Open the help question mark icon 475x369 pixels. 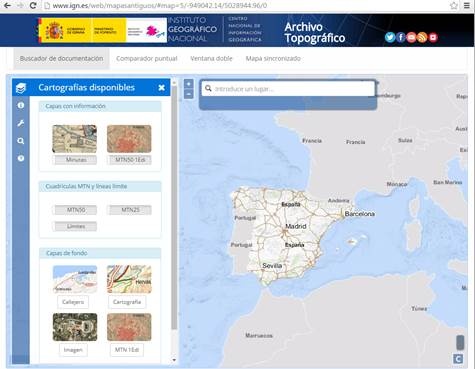click(21, 158)
